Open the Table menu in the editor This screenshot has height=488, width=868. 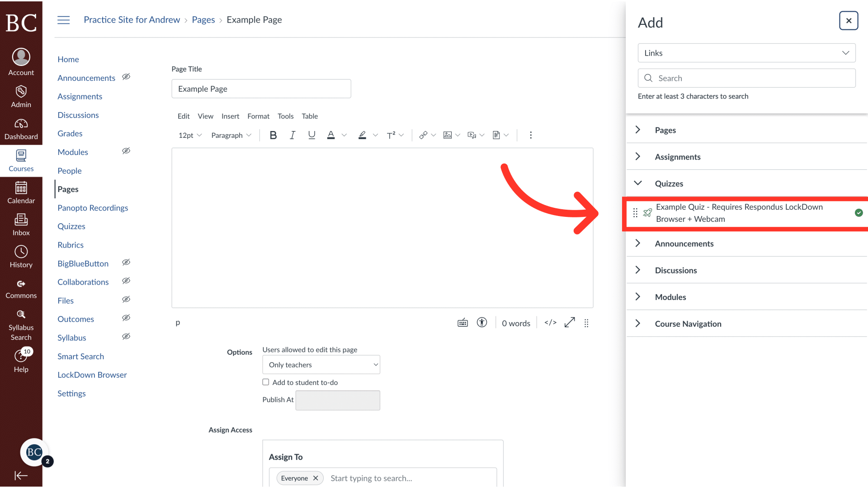310,116
